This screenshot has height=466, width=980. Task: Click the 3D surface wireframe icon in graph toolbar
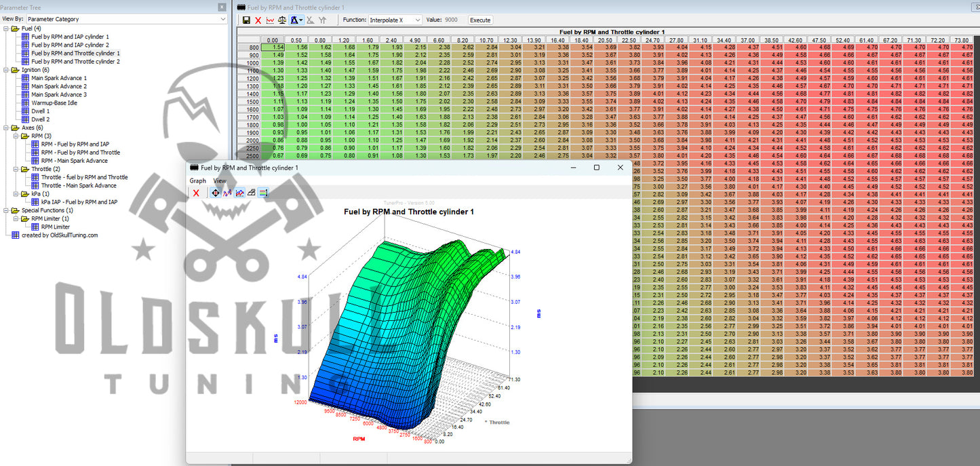[251, 193]
